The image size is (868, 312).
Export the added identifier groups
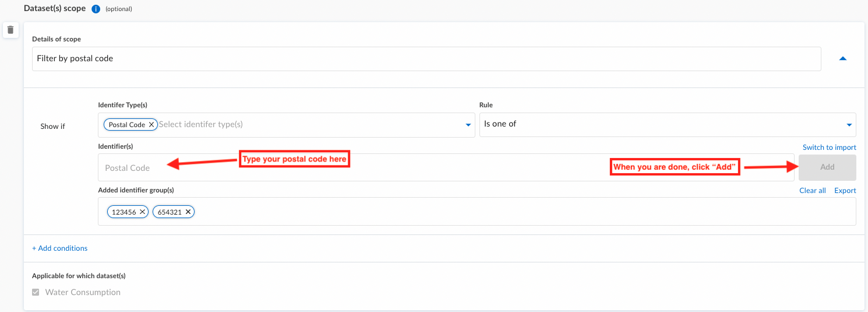coord(845,191)
